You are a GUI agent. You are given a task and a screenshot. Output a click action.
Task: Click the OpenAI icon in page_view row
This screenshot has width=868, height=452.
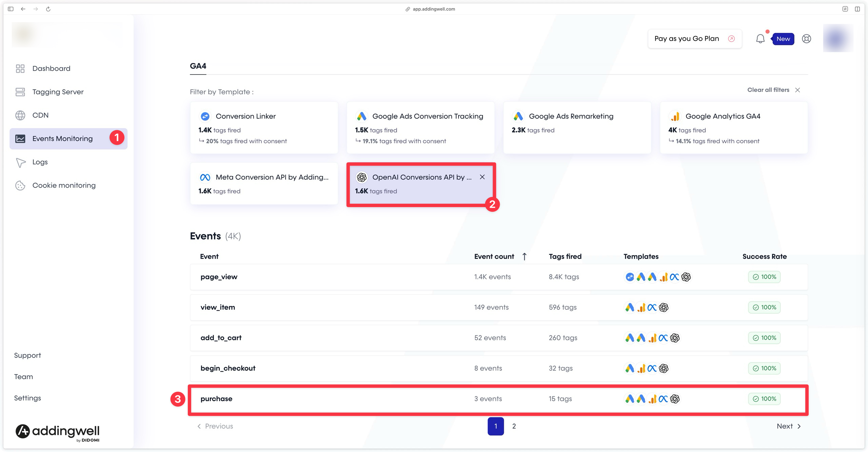pos(686,277)
